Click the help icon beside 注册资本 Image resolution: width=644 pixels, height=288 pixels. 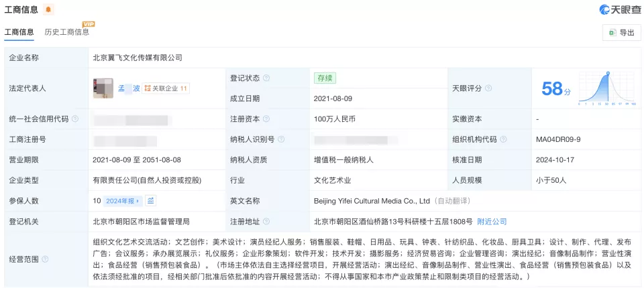266,119
